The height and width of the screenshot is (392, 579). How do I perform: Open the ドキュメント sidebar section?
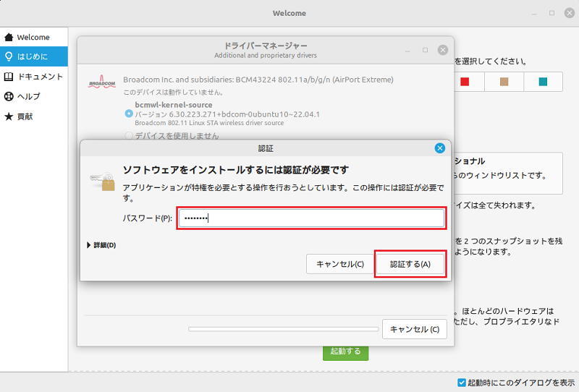tap(33, 77)
